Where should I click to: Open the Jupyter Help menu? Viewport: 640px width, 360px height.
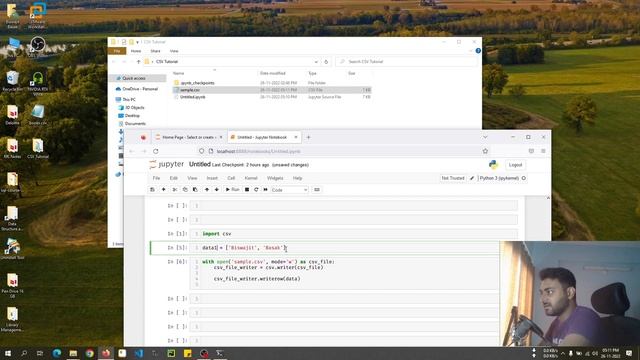point(298,178)
